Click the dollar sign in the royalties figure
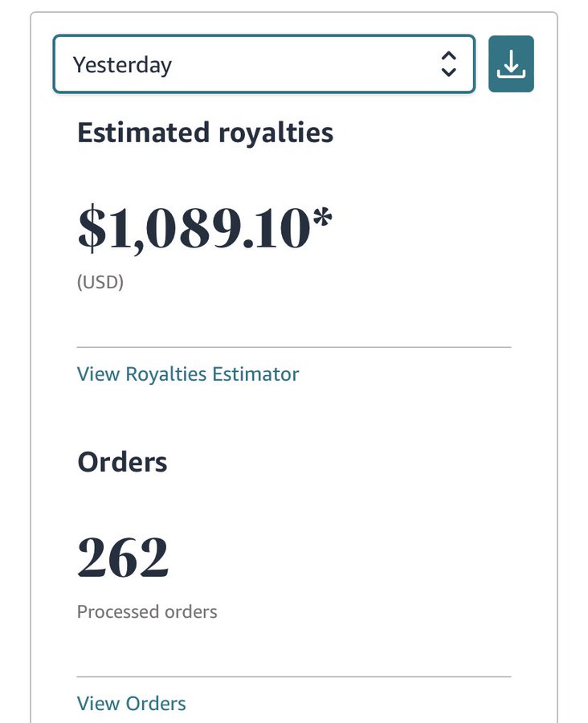This screenshot has height=723, width=588. pyautogui.click(x=92, y=229)
